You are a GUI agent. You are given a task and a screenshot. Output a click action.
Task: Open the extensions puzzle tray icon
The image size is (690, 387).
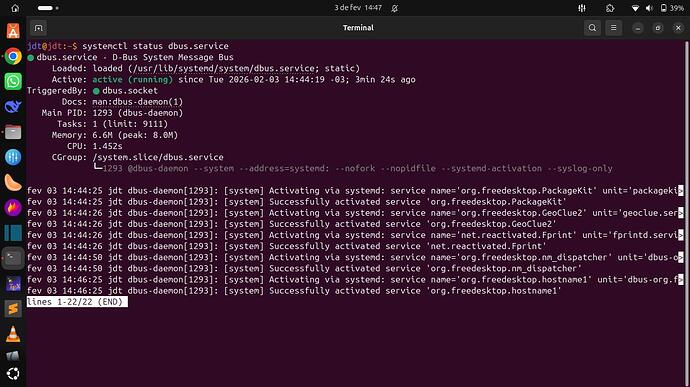610,8
